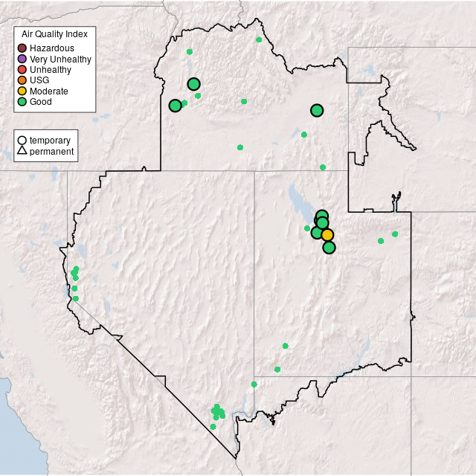Select the Good green legend swatch
Screen dimensions: 476x476
(22, 101)
